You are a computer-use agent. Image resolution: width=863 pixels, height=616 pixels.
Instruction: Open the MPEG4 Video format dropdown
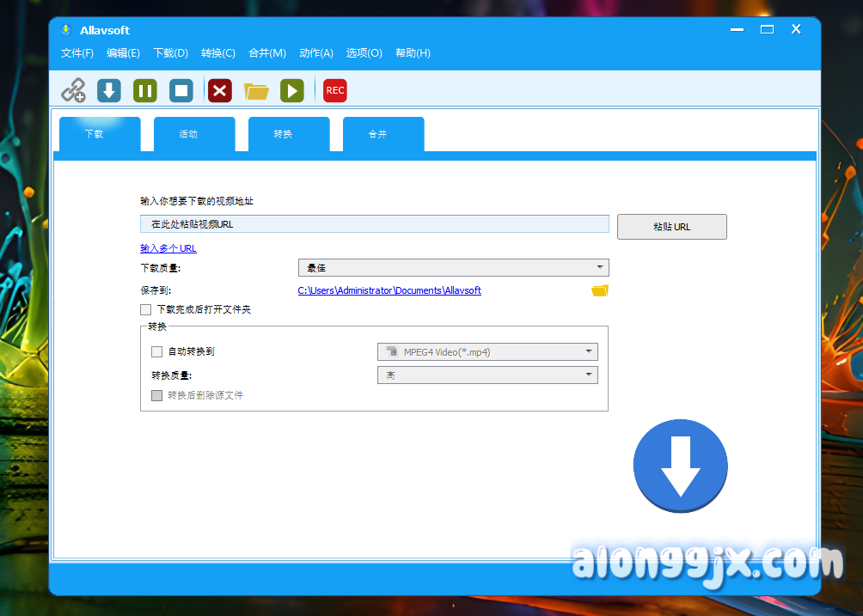point(487,351)
